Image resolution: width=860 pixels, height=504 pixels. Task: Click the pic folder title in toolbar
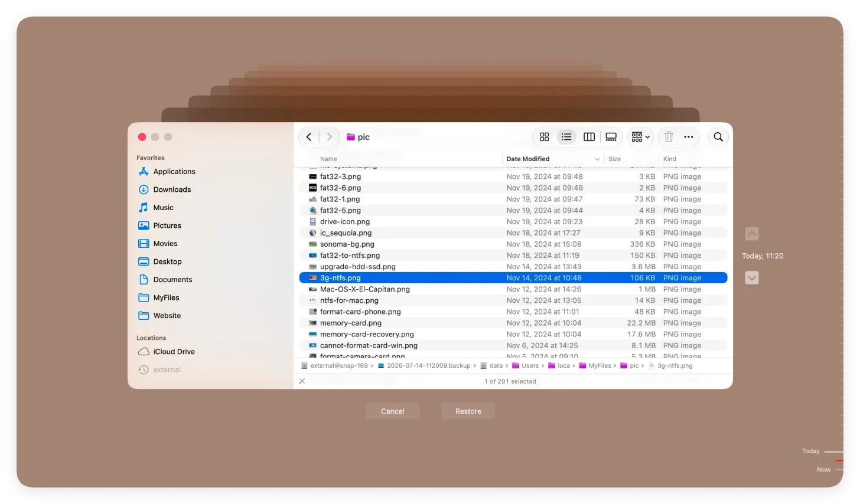click(358, 137)
